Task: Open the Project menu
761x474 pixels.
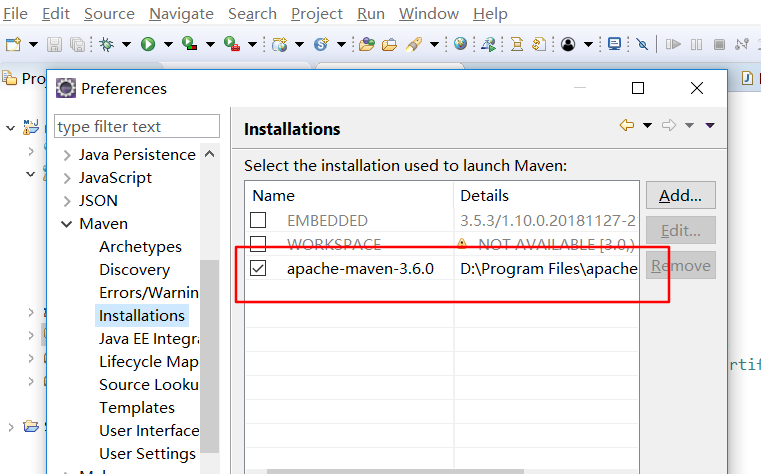Action: coord(316,14)
